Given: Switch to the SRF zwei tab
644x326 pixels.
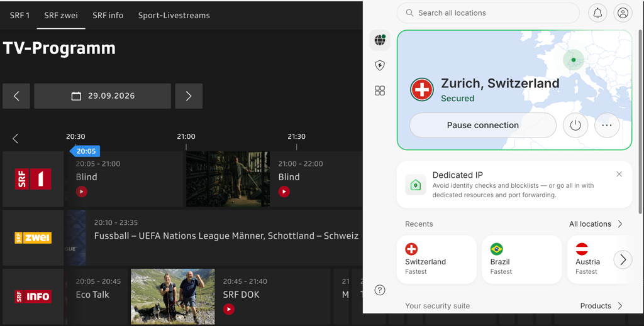Looking at the screenshot, I should coord(61,15).
